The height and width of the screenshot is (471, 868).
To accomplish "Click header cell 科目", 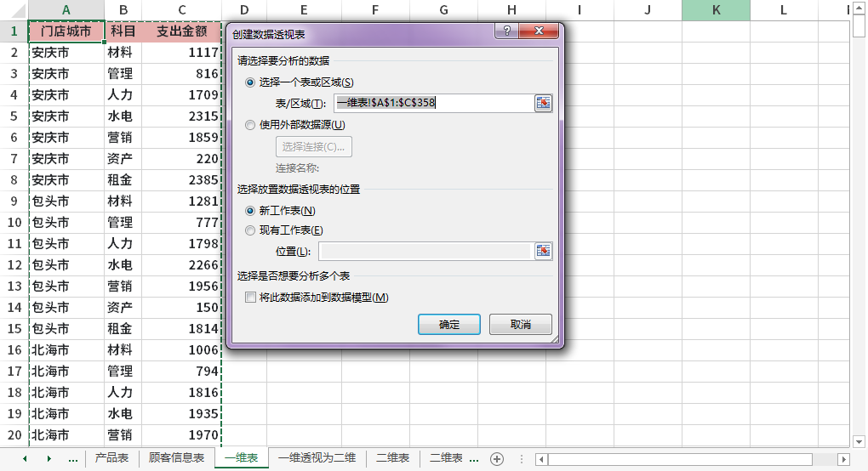I will tap(123, 31).
